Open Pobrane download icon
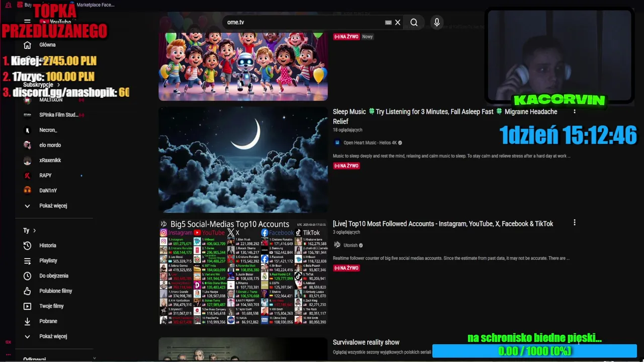The height and width of the screenshot is (362, 644). click(x=27, y=321)
